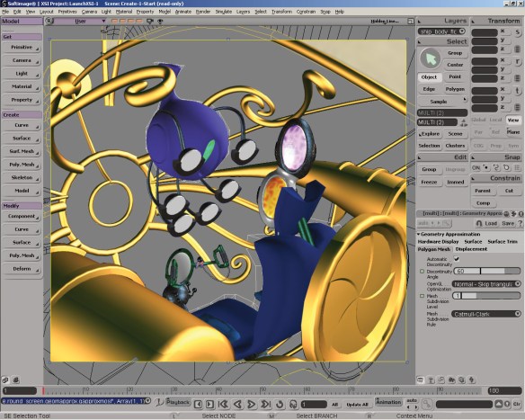Jump to last frame in playback controls
This screenshot has height=420, width=525.
(x=265, y=404)
